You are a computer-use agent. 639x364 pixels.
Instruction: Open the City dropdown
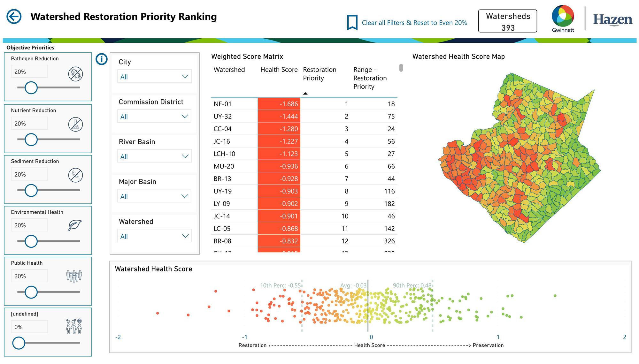click(154, 77)
